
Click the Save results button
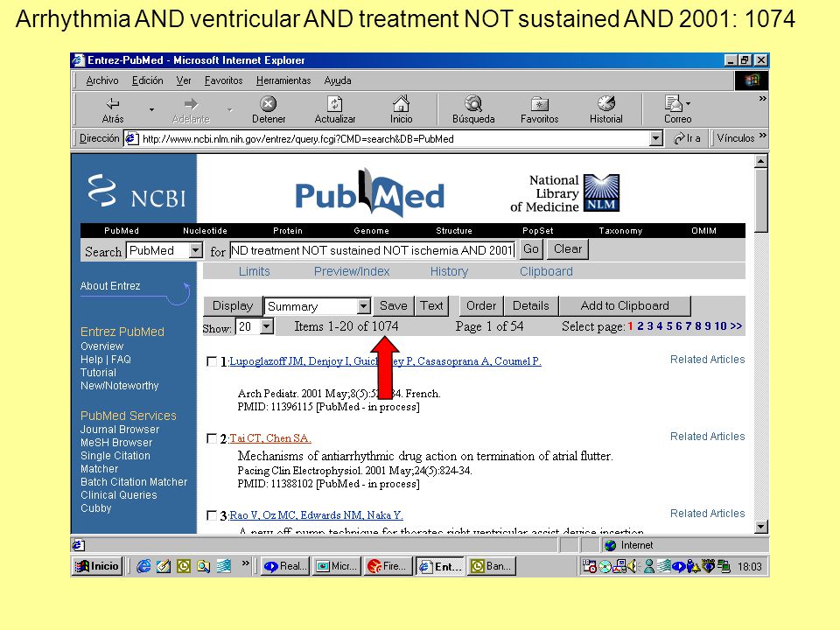tap(393, 306)
